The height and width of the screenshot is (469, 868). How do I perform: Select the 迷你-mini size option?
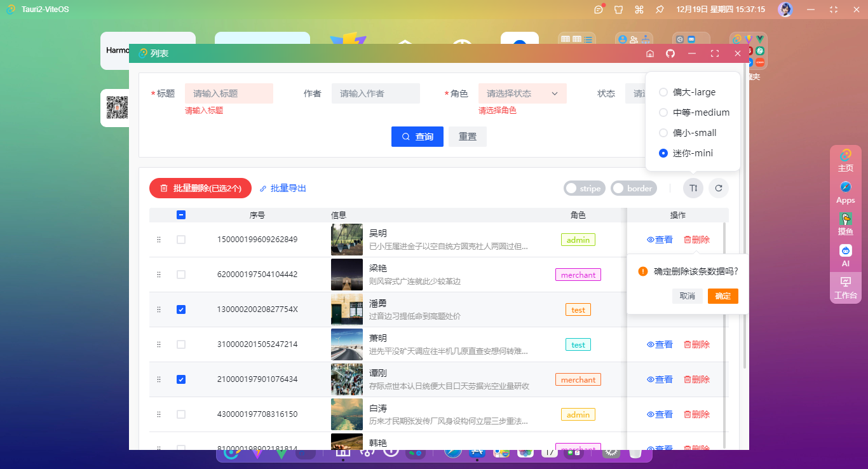coord(687,153)
